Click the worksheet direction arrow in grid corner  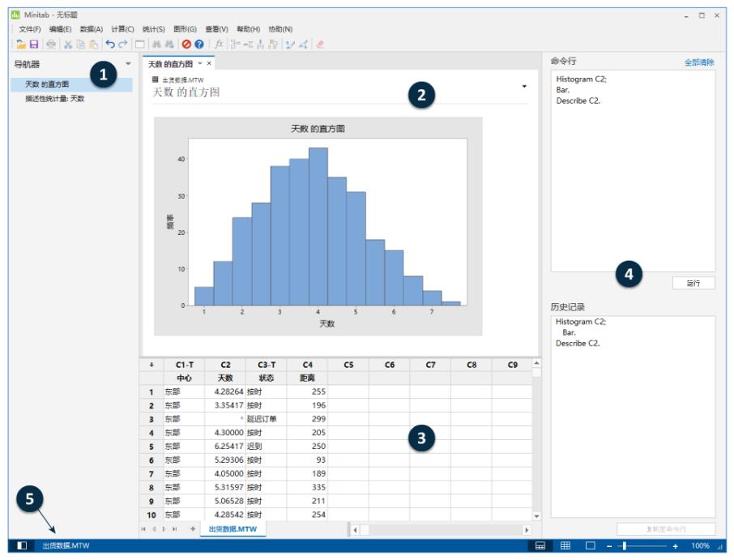pos(151,365)
